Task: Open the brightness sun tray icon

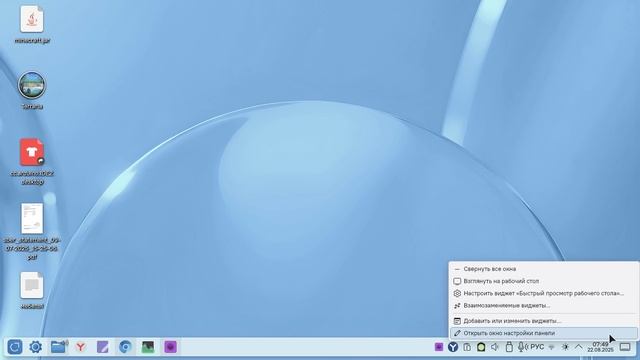Action: (x=565, y=347)
